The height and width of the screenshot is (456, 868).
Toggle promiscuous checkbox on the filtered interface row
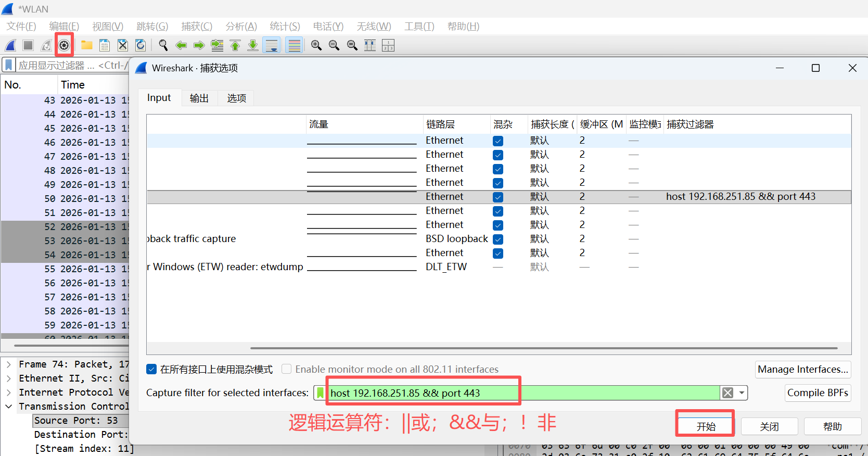[x=498, y=197]
